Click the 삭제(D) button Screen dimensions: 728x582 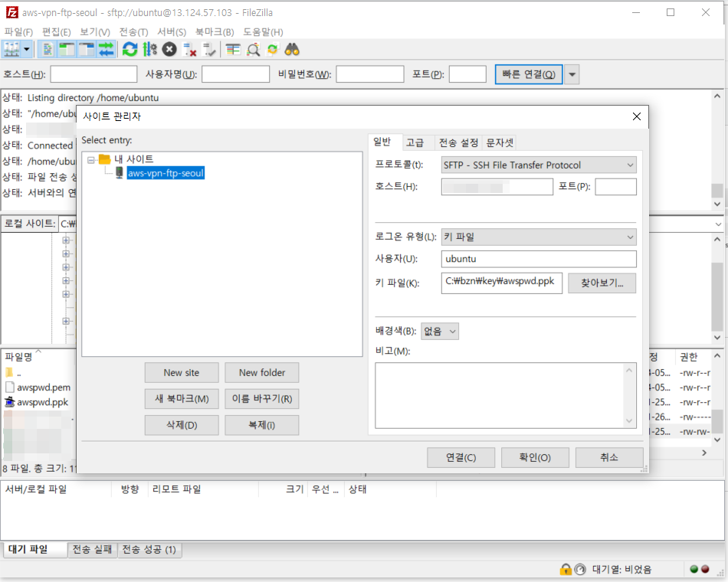[182, 425]
